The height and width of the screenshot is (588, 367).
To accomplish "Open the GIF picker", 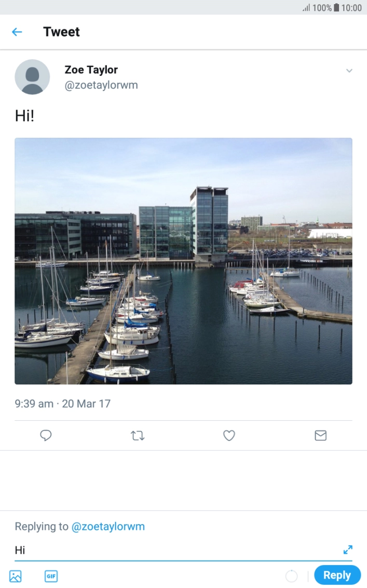I will [x=51, y=576].
